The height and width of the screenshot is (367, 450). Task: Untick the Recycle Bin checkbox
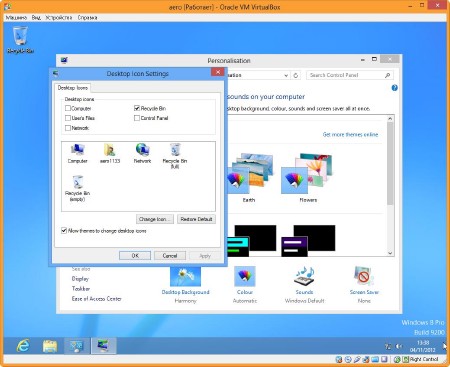pos(137,108)
